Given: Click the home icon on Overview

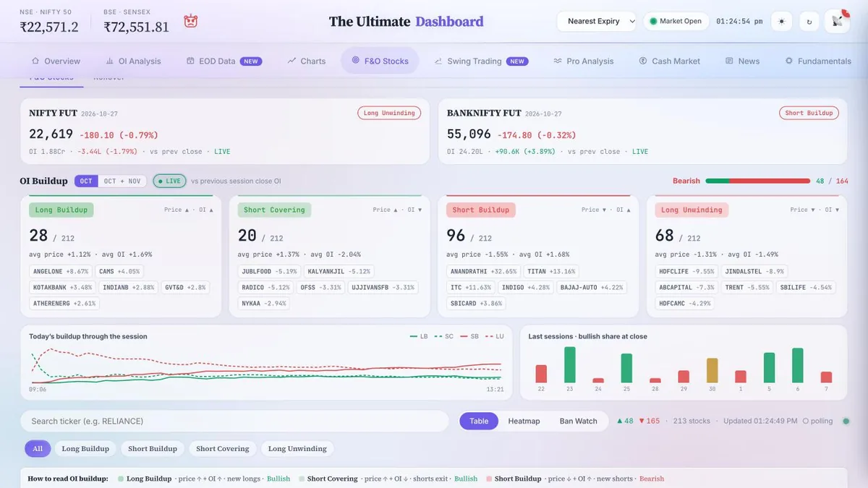Looking at the screenshot, I should (35, 61).
